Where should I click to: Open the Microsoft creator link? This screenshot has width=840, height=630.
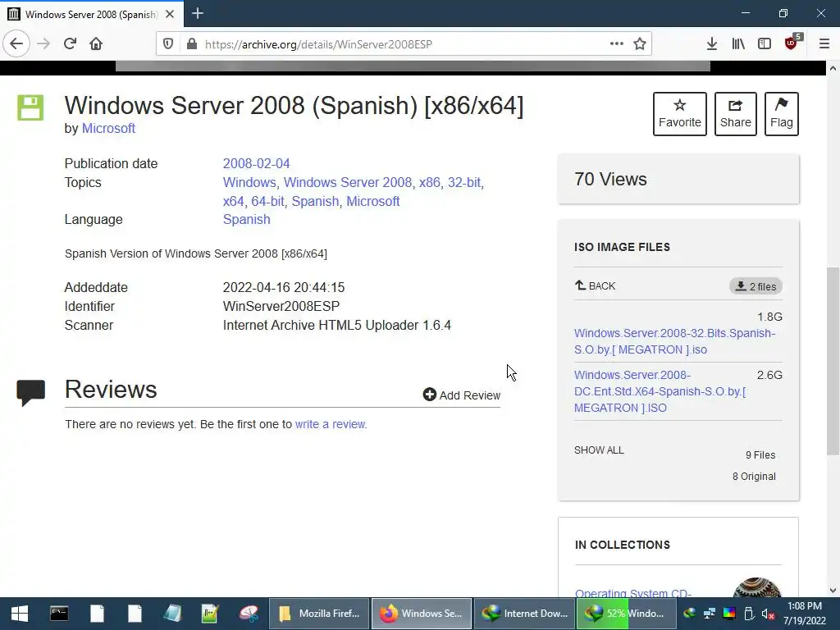point(108,129)
